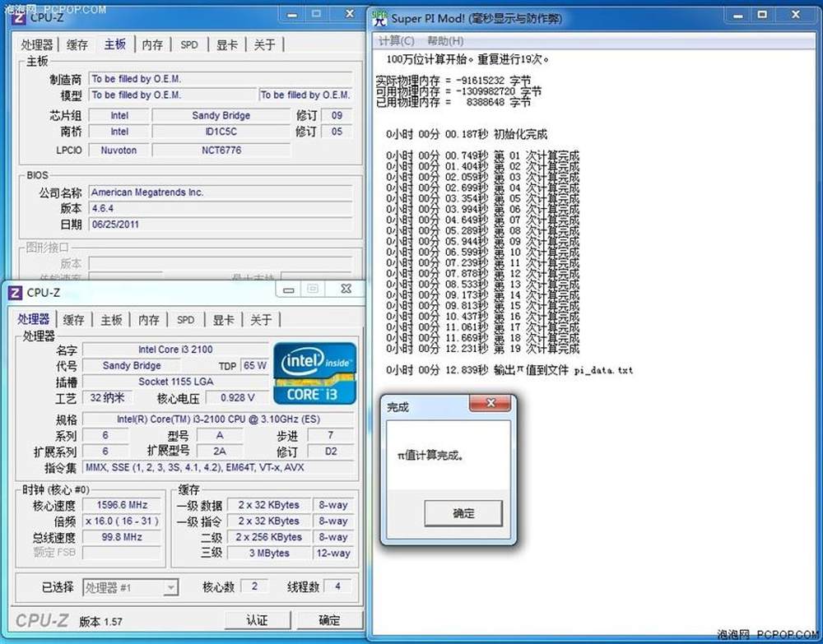Click the 确定 button at CPU-Z bottom
The height and width of the screenshot is (644, 823).
pos(330,620)
